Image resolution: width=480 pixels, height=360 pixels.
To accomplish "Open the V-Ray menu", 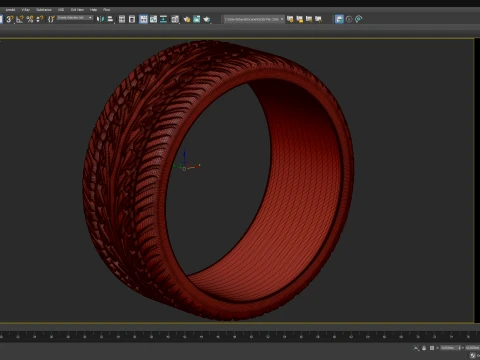I will pos(26,10).
